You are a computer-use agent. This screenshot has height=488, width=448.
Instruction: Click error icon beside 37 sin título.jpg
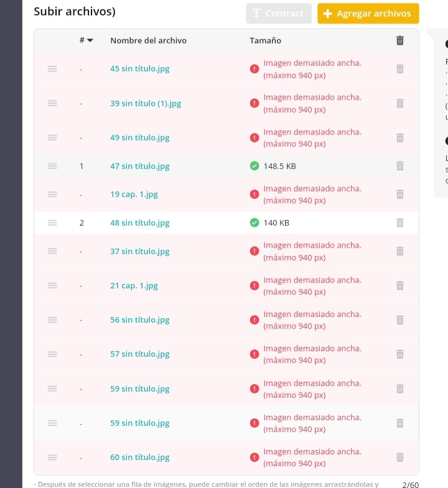[x=254, y=251]
